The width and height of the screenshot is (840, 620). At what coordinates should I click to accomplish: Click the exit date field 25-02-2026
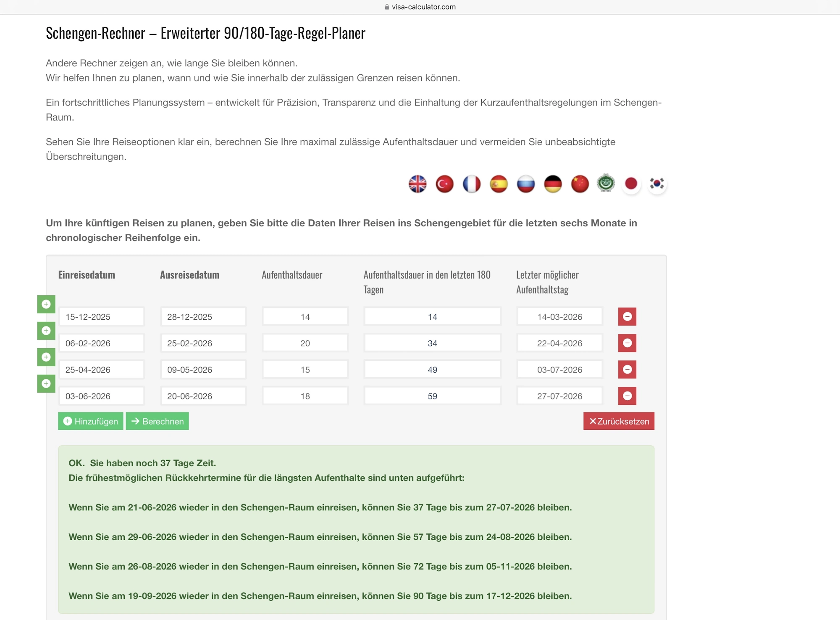(x=203, y=343)
